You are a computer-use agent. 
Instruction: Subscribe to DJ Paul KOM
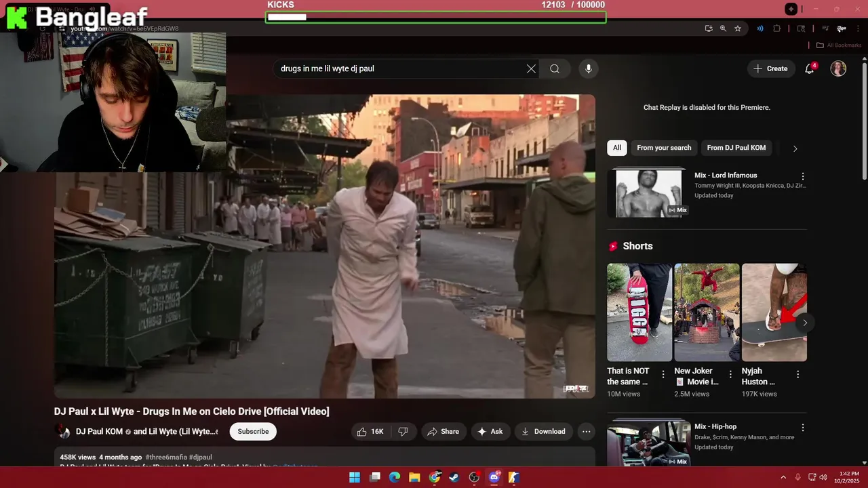[x=253, y=432]
